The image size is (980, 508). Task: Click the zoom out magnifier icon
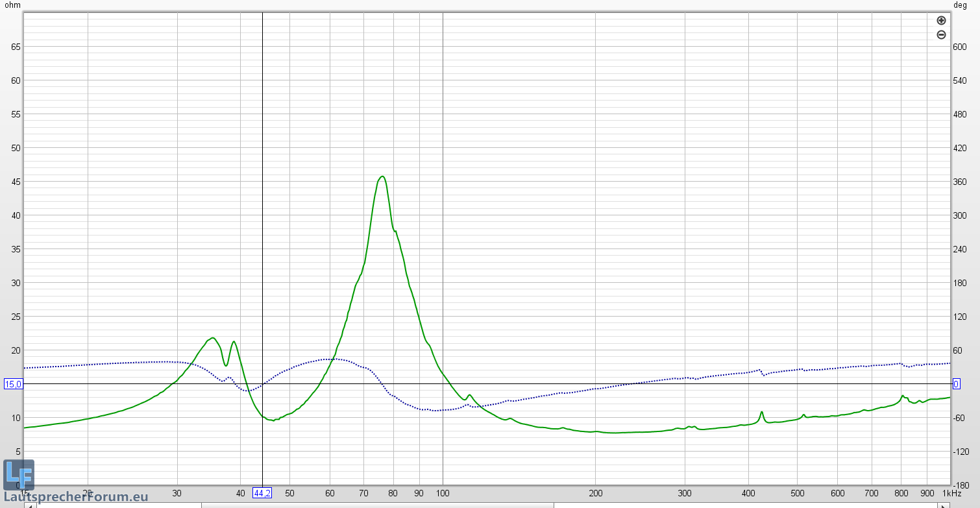941,35
